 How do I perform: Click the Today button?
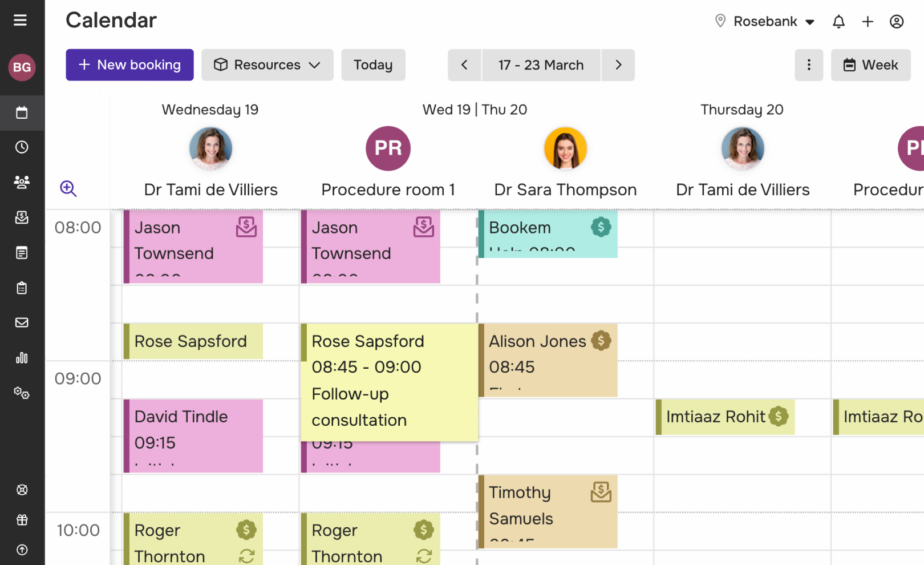click(x=373, y=65)
